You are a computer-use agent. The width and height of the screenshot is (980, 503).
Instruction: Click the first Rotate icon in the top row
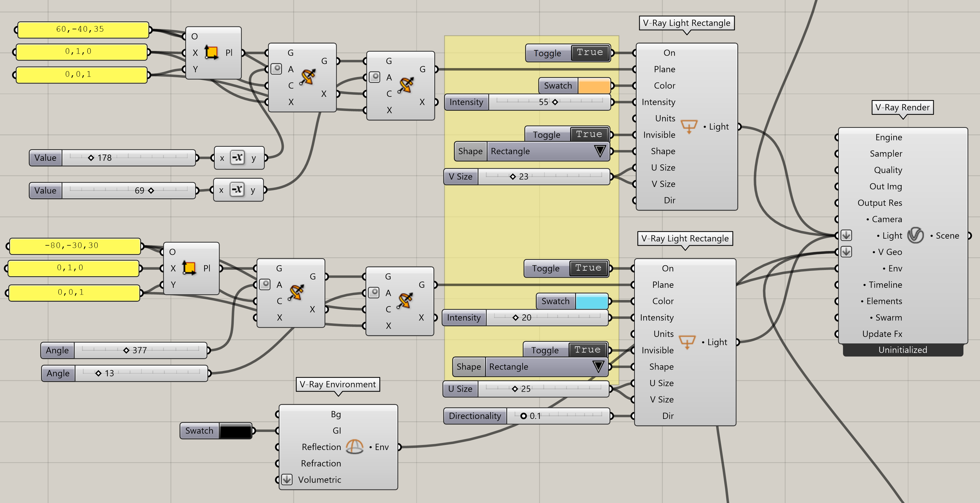[307, 77]
